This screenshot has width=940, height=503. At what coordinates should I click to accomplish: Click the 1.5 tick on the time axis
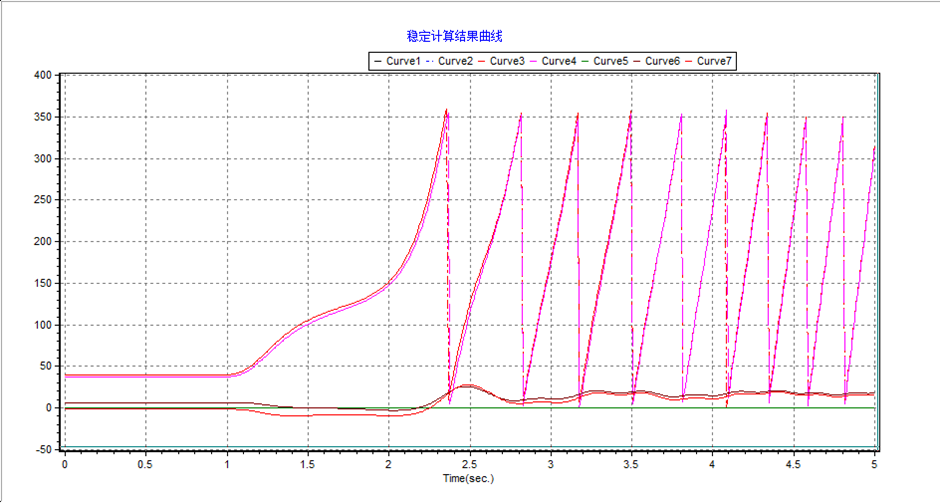(307, 465)
